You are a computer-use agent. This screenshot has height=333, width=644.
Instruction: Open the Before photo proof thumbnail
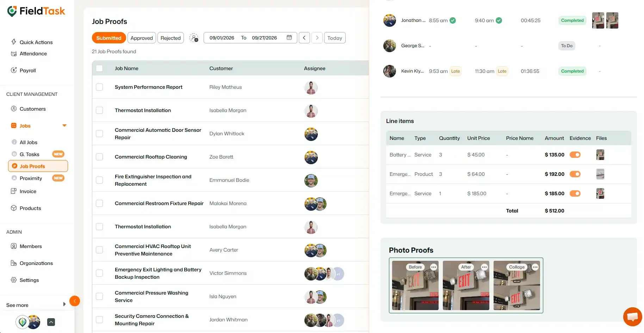point(415,285)
